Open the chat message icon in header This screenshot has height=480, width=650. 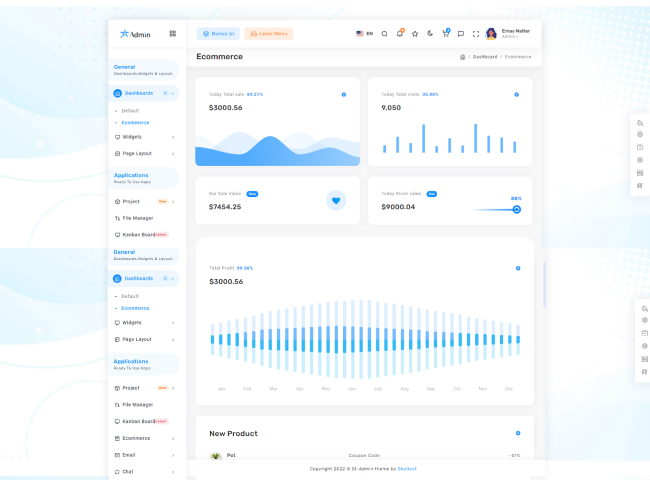tap(460, 33)
